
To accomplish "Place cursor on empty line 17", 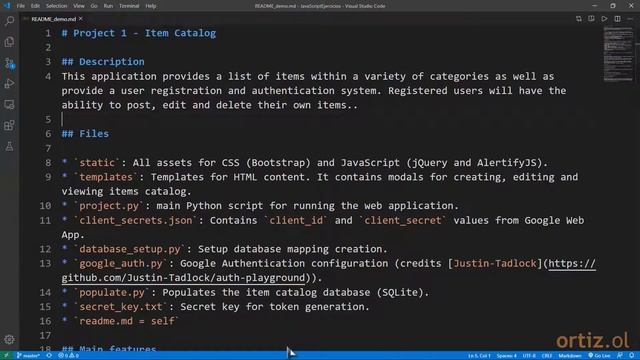I will (x=327, y=336).
